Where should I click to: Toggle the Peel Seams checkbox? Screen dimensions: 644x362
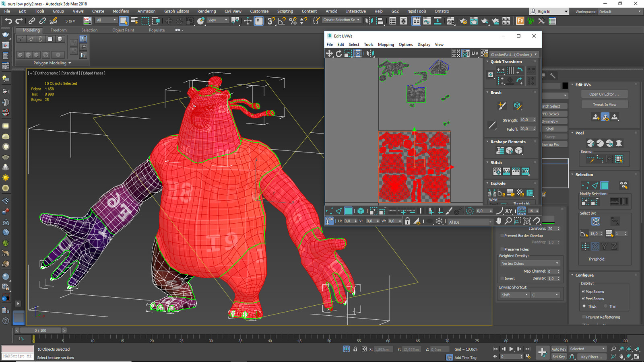(x=583, y=298)
